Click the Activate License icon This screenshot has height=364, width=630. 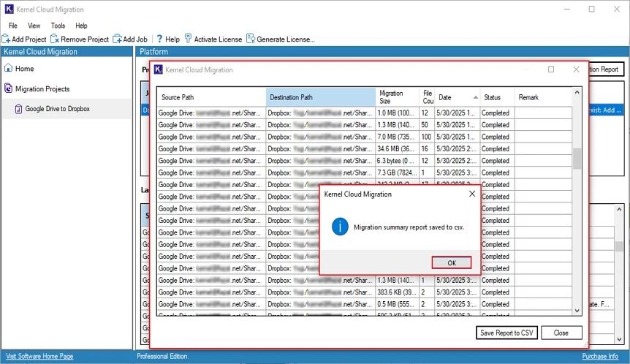(188, 39)
